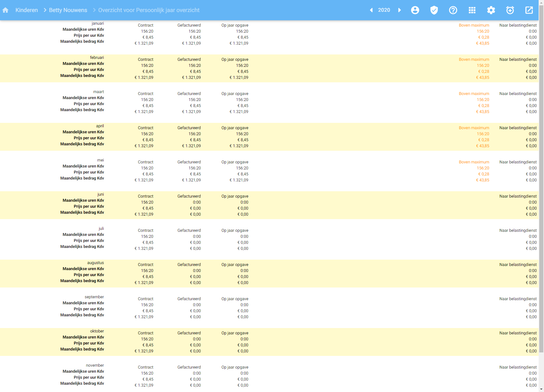The image size is (544, 392).
Task: Open the apps grid icon
Action: (472, 10)
